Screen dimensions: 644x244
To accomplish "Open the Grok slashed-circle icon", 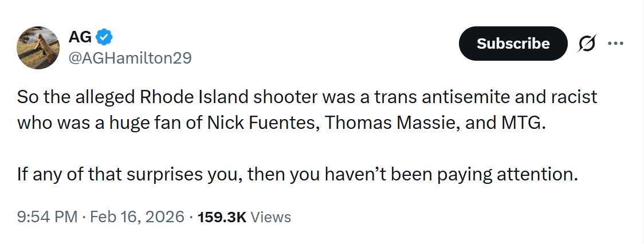I will point(588,44).
